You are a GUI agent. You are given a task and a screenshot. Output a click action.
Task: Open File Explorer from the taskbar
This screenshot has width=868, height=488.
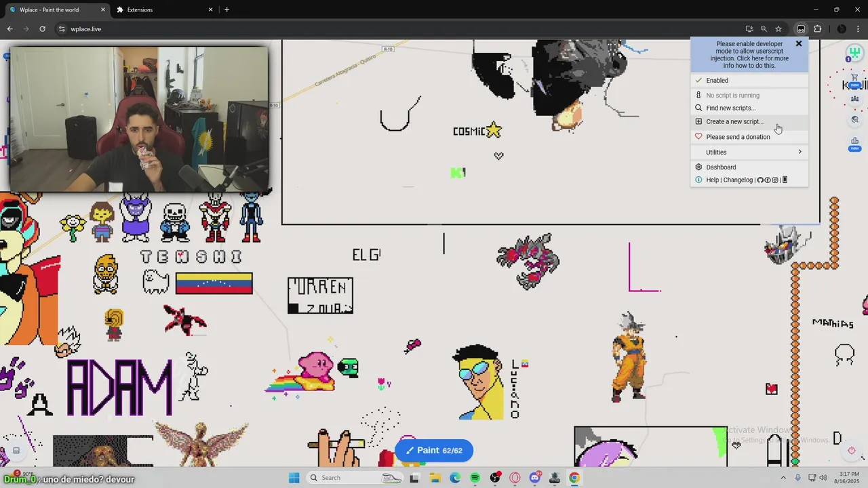click(x=435, y=478)
